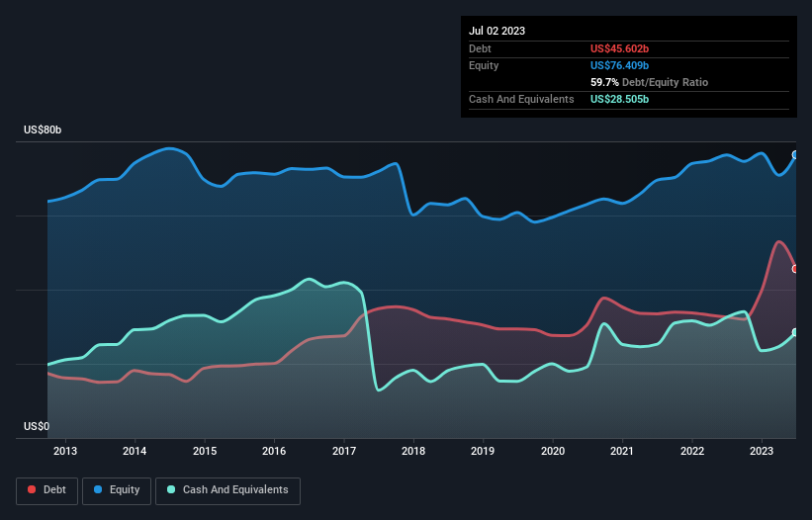The image size is (812, 520).
Task: Click the teal Cash endpoint marker
Action: [x=795, y=332]
